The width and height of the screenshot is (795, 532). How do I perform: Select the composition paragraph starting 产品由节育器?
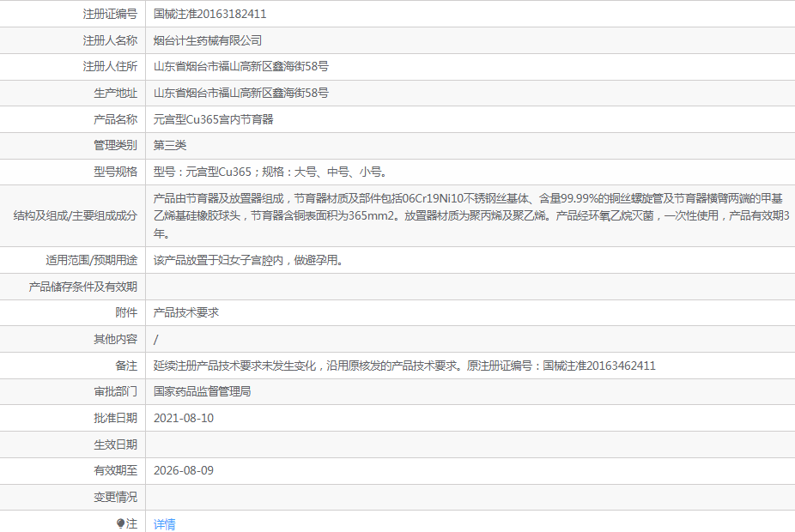(x=471, y=216)
